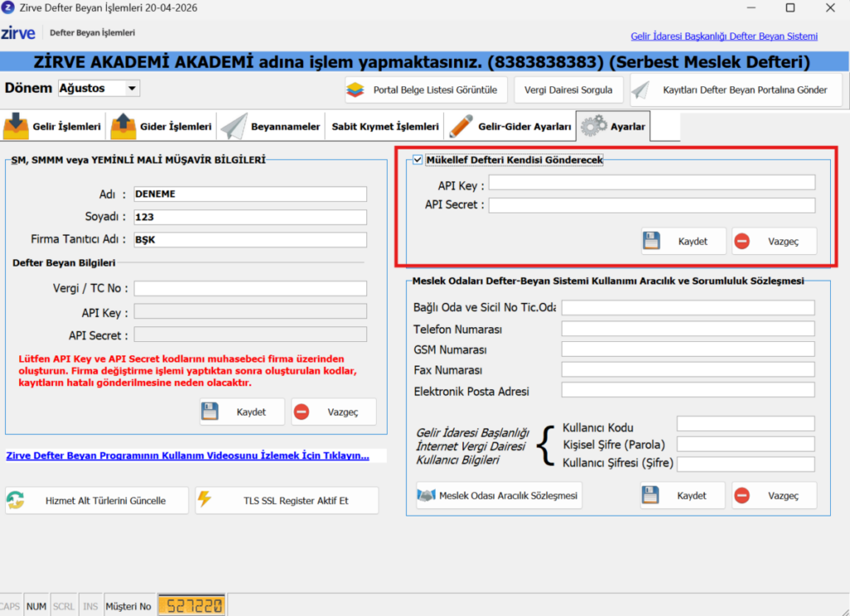850x616 pixels.
Task: Click Kayıtları Defter Beyan Portalına Gönder button
Action: [x=736, y=90]
